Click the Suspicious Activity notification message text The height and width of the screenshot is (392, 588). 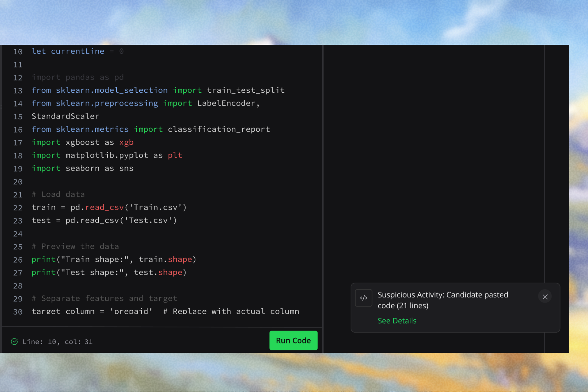443,300
